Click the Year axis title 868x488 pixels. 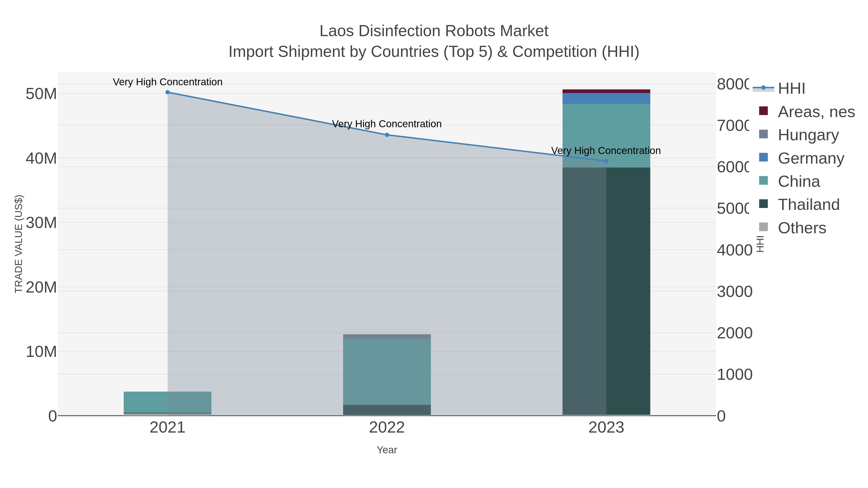[387, 450]
